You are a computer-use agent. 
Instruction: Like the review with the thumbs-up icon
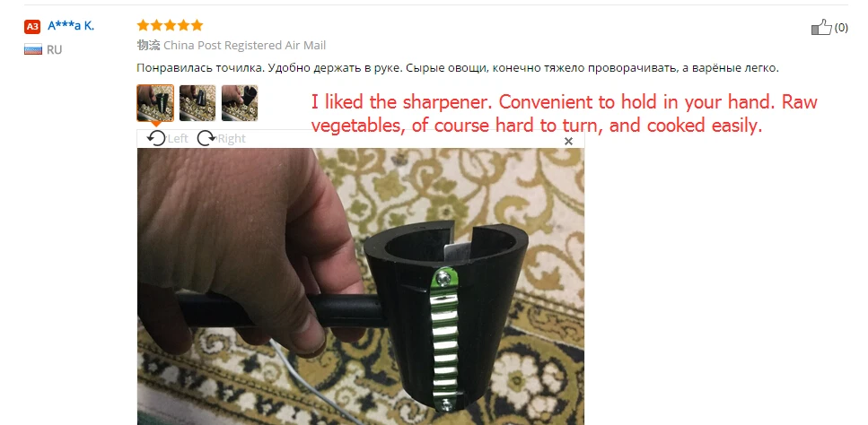coord(821,27)
